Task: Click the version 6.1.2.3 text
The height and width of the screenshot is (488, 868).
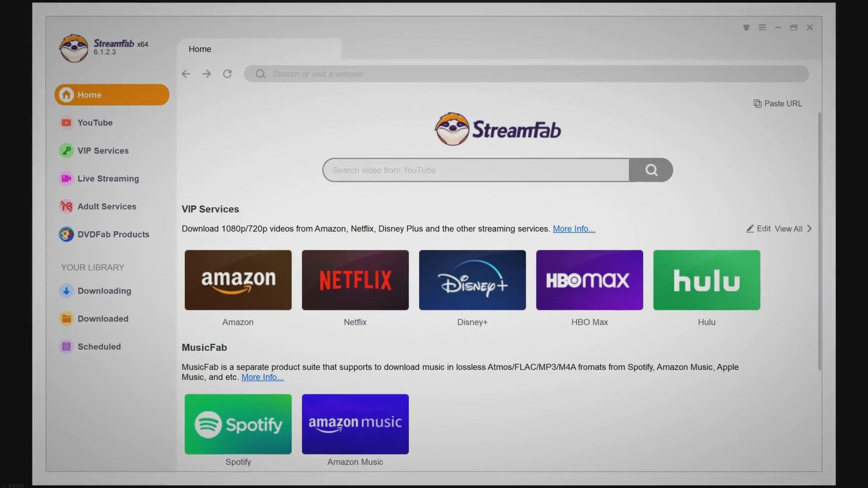Action: pos(104,52)
